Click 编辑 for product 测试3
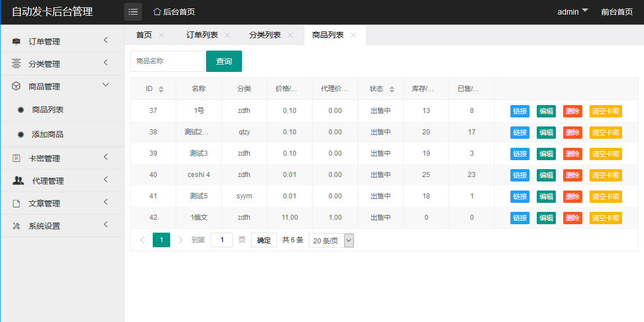This screenshot has width=644, height=322. pyautogui.click(x=546, y=154)
